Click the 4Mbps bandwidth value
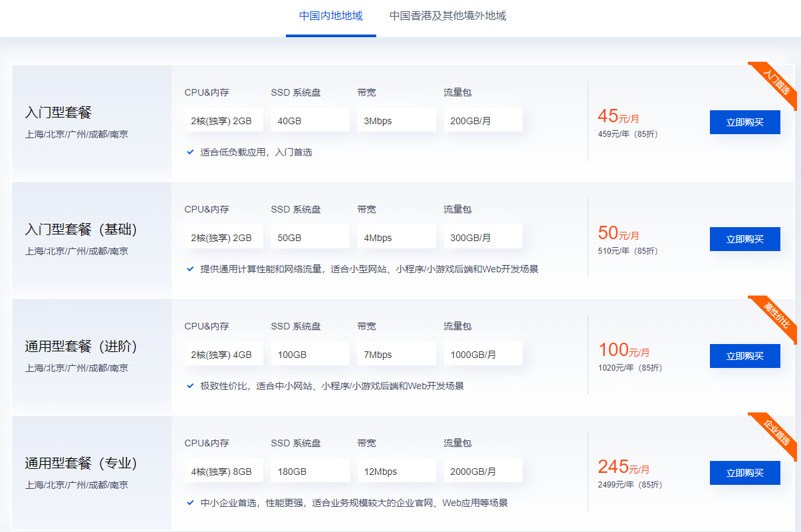Image resolution: width=801 pixels, height=532 pixels. point(397,238)
